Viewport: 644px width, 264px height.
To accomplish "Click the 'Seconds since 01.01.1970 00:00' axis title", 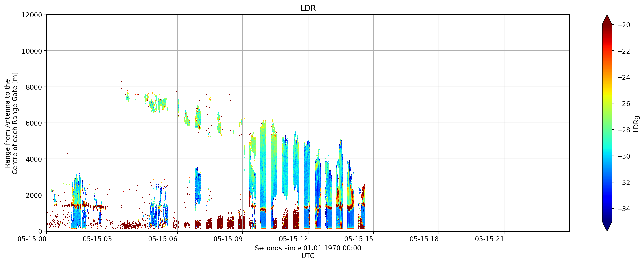I will pos(308,248).
